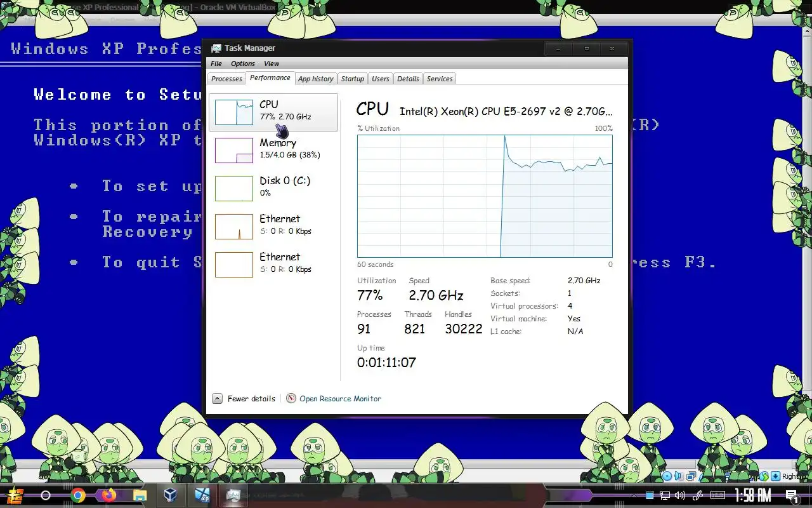This screenshot has width=812, height=508.
Task: Open the volume tray icon
Action: 681,495
